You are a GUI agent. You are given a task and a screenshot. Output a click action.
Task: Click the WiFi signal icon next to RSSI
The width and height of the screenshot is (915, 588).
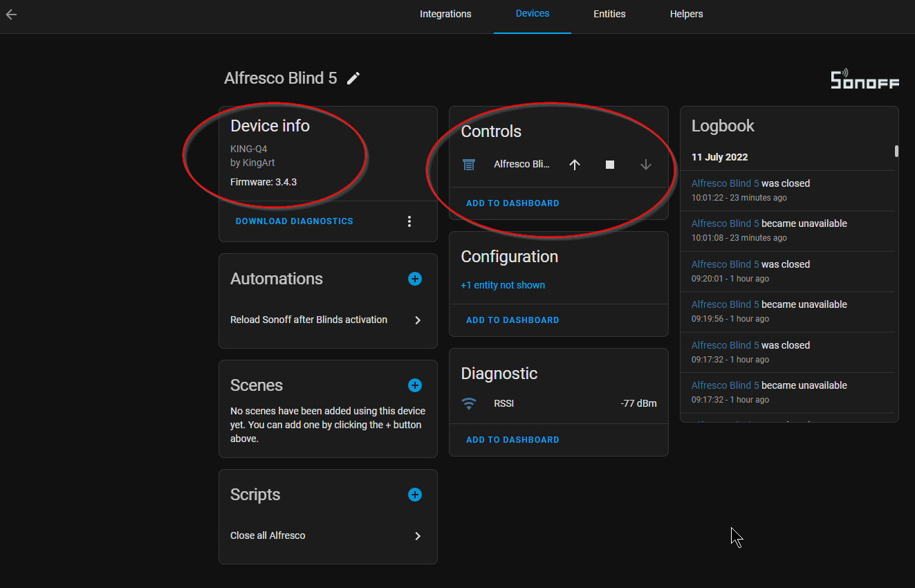[x=469, y=403]
